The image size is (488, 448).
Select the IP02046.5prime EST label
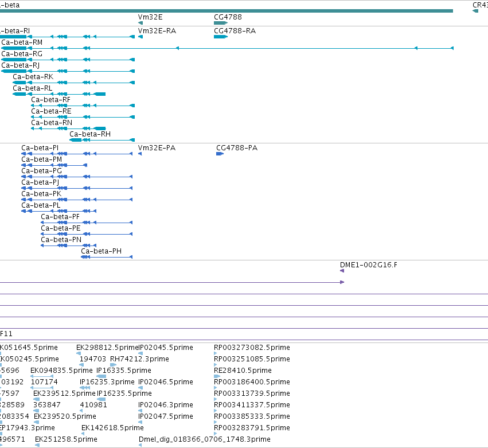tap(166, 382)
